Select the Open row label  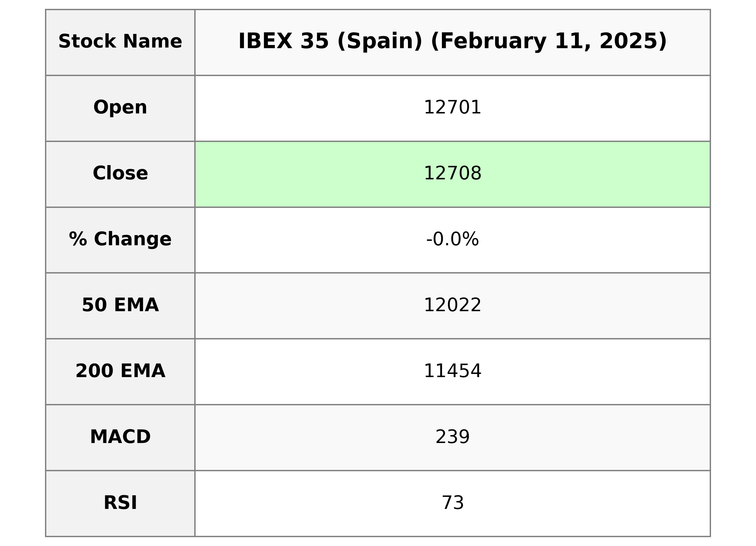[x=120, y=108]
